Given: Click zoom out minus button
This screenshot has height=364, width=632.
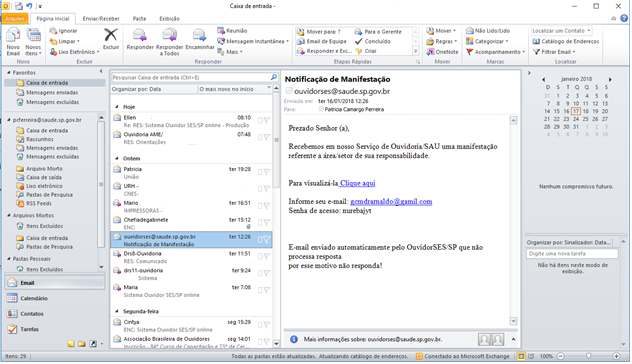Looking at the screenshot, I should [561, 356].
